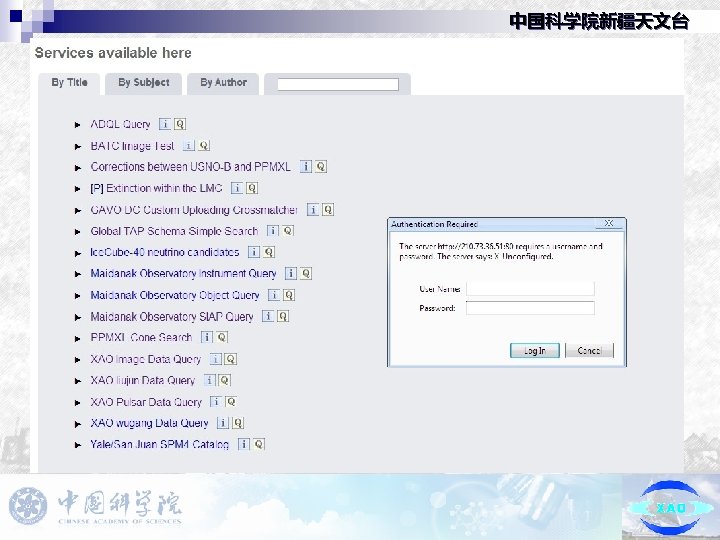Viewport: 720px width, 540px height.
Task: Show info for CAVO DC Custom Uploading Crossmatcher
Action: pos(313,210)
